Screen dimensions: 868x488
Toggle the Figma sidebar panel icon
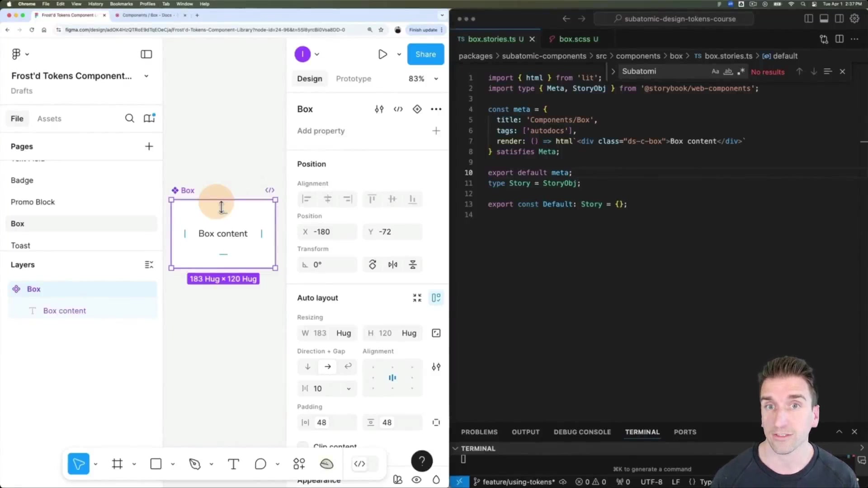(x=146, y=54)
